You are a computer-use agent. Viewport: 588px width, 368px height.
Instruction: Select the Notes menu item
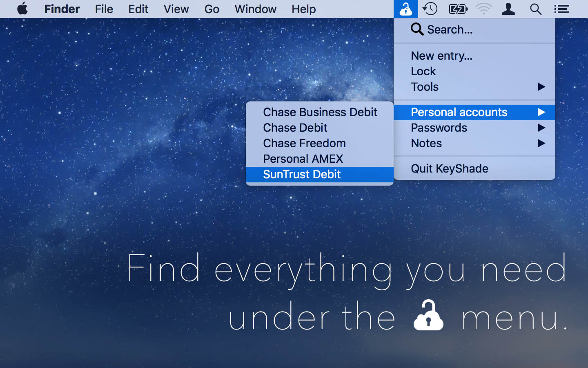tap(474, 143)
